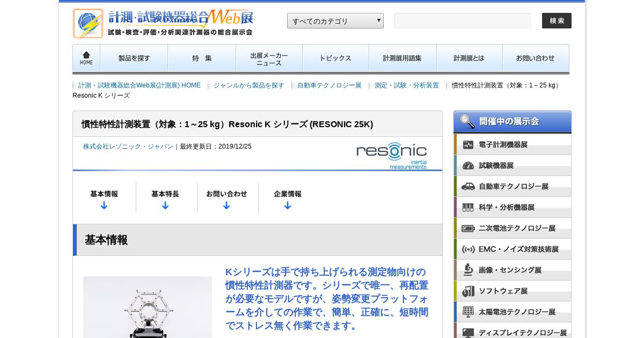Open EMC・ノイズ対策技術展 sidebar link

click(513, 249)
